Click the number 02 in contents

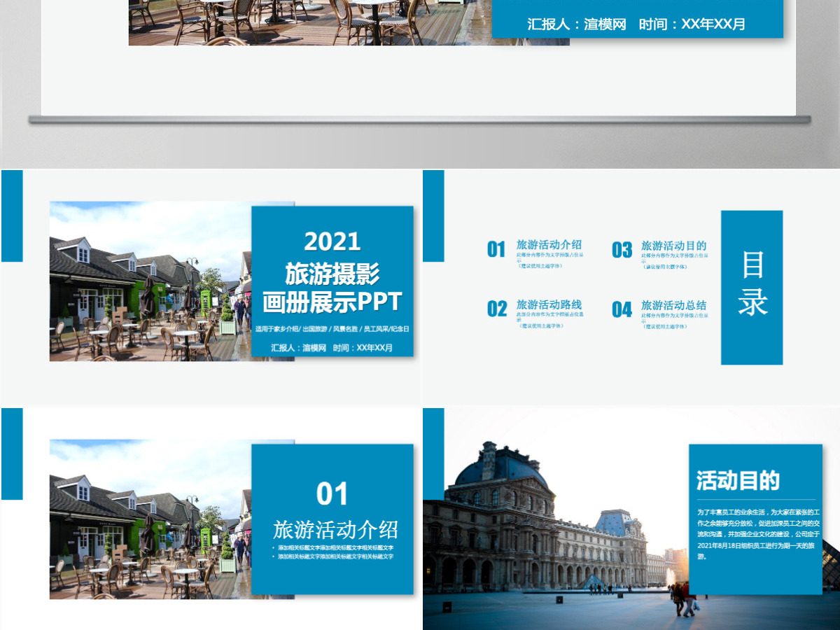point(497,309)
